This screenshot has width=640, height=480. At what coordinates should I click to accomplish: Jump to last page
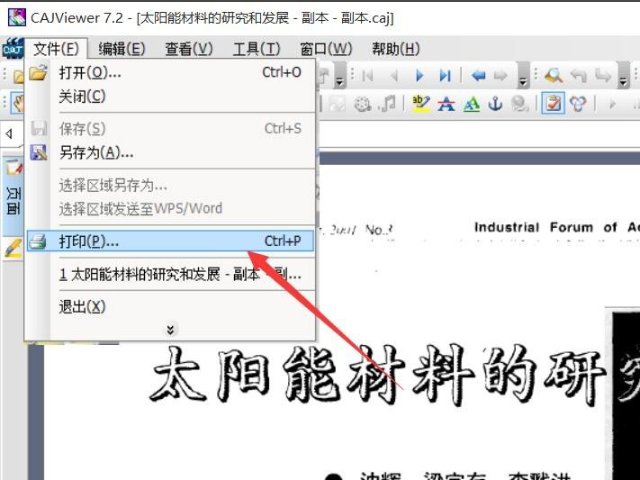coord(444,76)
